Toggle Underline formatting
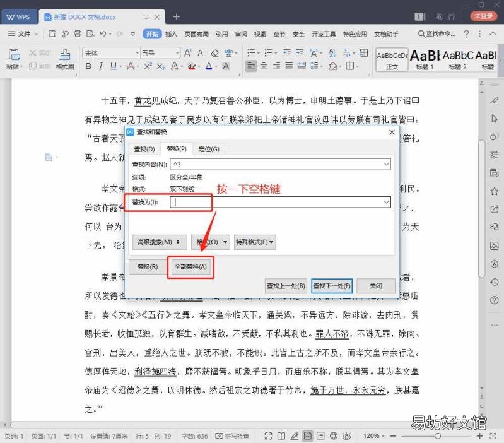Screen dimensions: 504x443 click(x=113, y=66)
